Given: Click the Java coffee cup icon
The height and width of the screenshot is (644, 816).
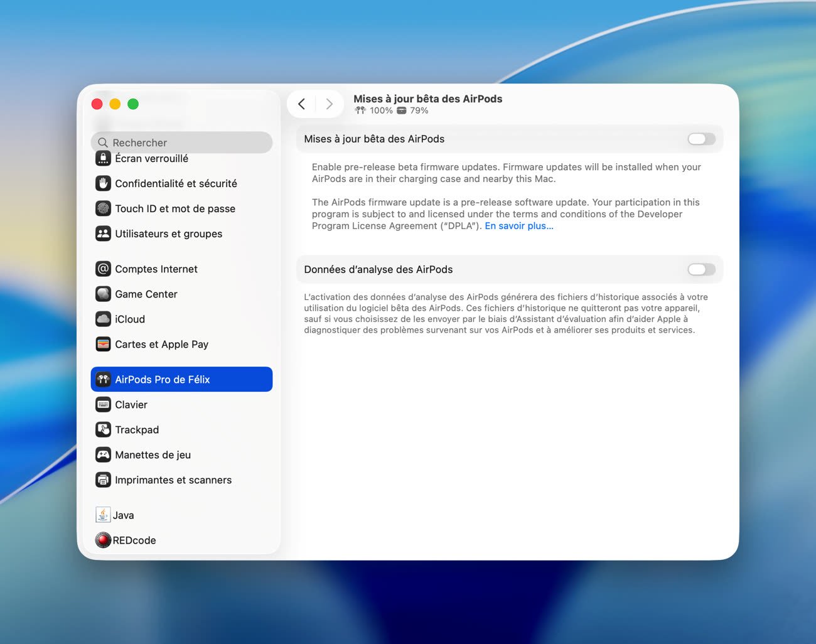Looking at the screenshot, I should pyautogui.click(x=103, y=515).
